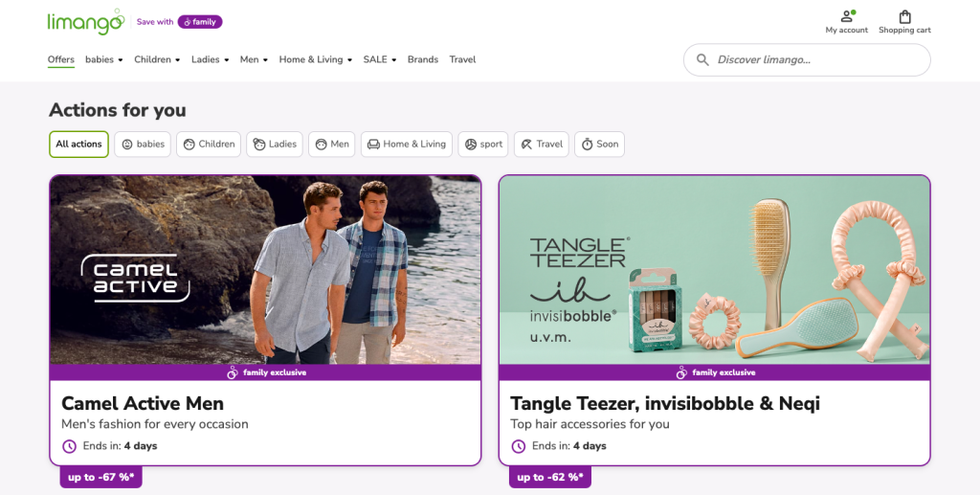Viewport: 980px width, 495px height.
Task: Open Tangle Teezer, invisibobble & Neqi title
Action: point(665,403)
